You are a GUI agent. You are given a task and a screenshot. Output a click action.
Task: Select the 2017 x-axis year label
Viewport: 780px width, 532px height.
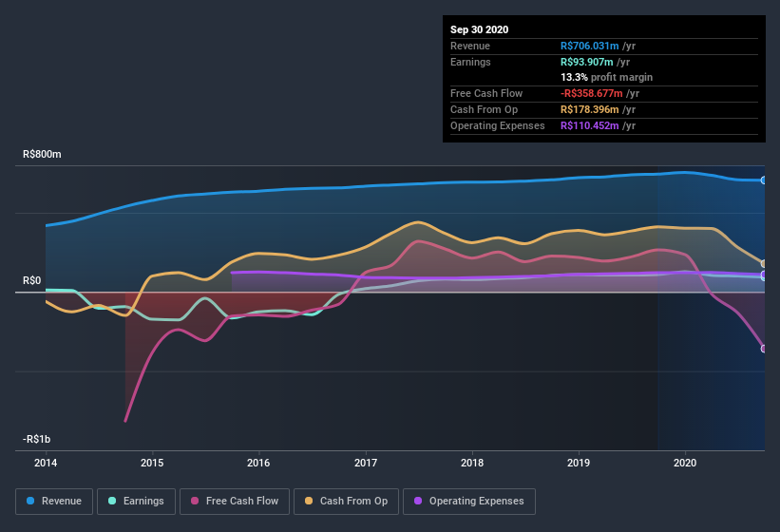[x=366, y=463]
